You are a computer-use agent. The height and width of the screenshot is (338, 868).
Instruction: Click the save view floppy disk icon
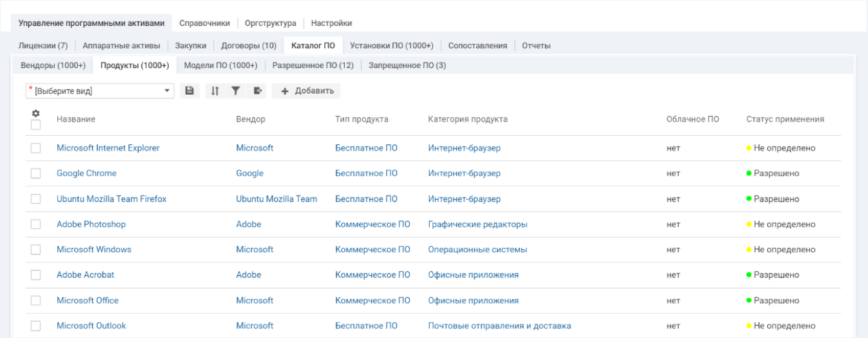(189, 91)
